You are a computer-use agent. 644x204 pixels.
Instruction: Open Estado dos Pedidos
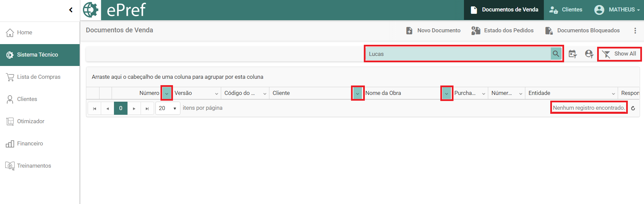tap(502, 31)
